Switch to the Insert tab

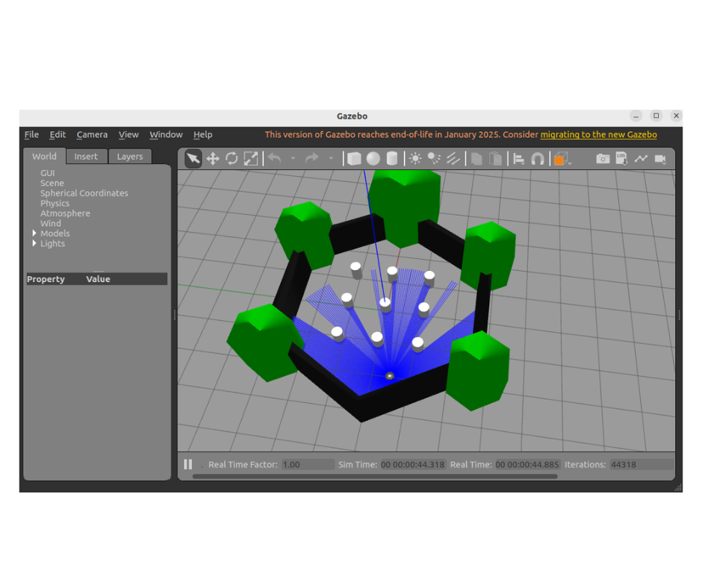coord(86,157)
